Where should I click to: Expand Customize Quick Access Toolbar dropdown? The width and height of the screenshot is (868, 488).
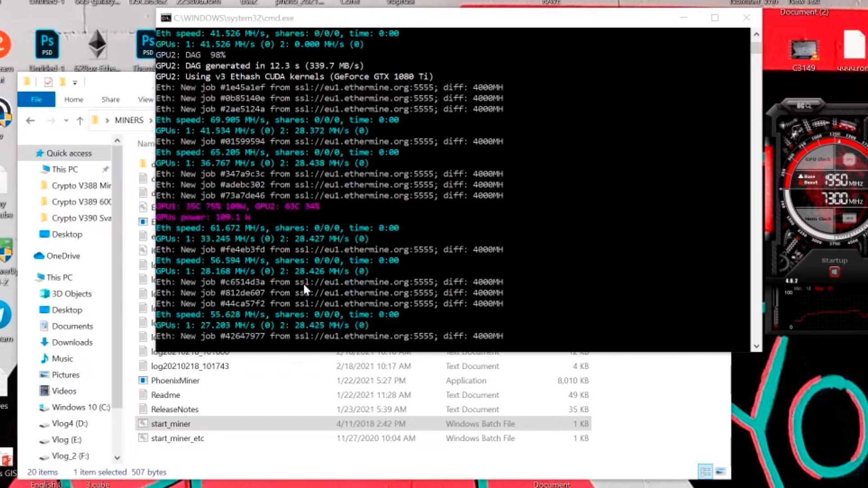[75, 83]
